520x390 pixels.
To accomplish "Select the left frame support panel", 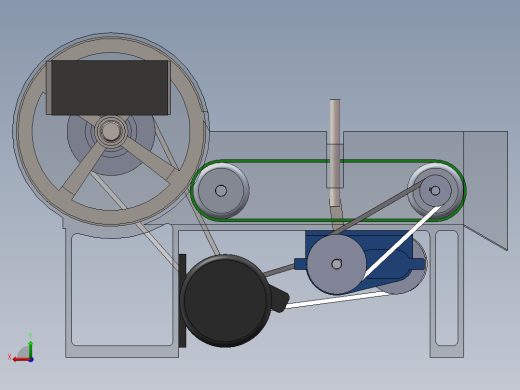I will 122,290.
